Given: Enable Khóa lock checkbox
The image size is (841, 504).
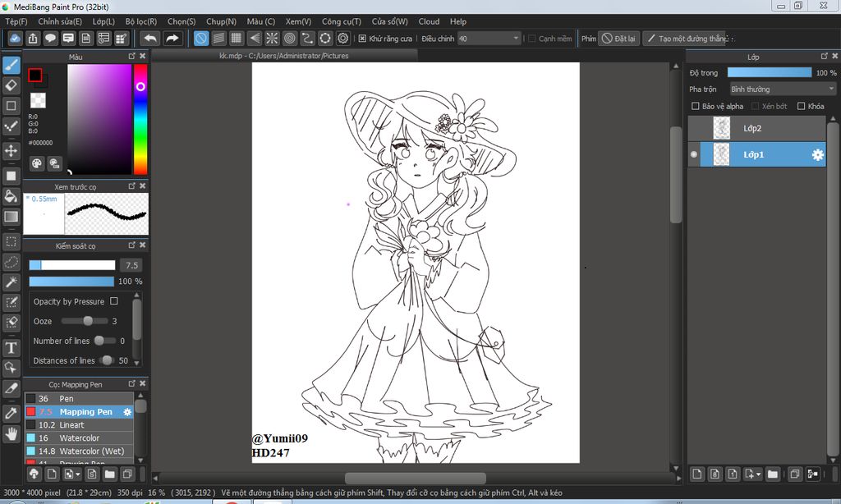Looking at the screenshot, I should [802, 106].
